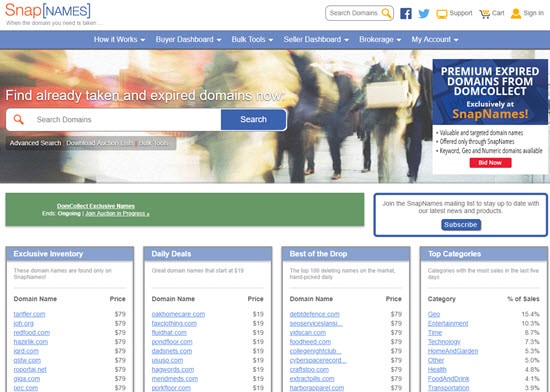Open the DomCollect Exclusive Names link
Image resolution: width=550 pixels, height=392 pixels.
point(96,206)
